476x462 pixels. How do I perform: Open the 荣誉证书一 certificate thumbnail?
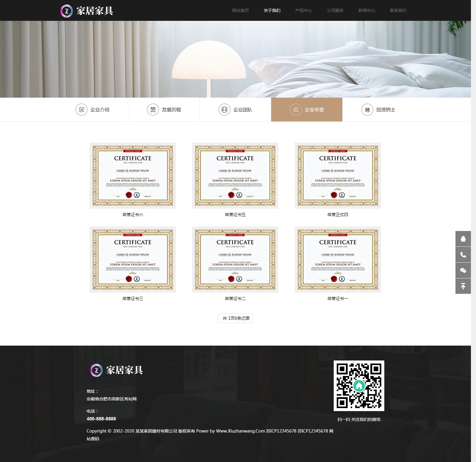[338, 259]
